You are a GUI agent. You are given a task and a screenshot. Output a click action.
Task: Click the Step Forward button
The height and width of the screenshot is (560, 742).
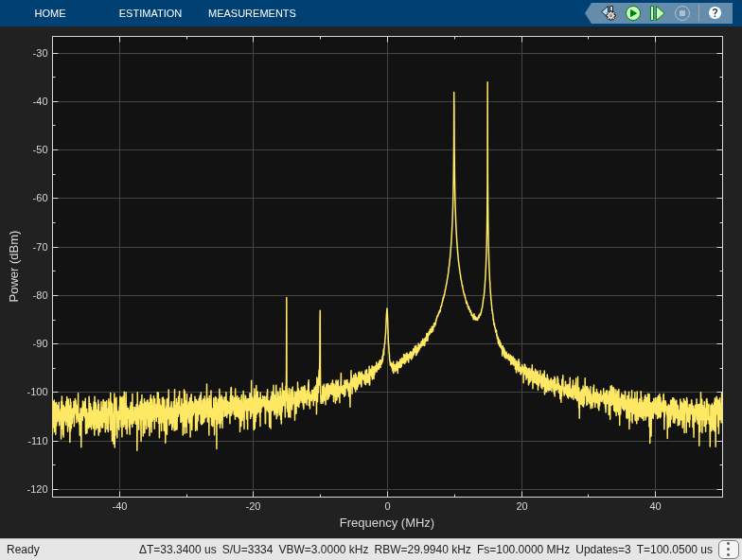tap(657, 13)
